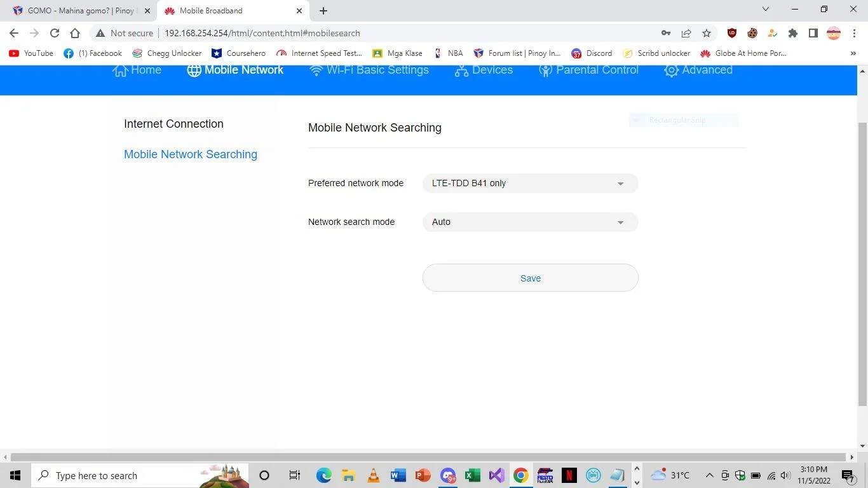Open saved passwords key icon
The height and width of the screenshot is (488, 868).
(x=665, y=33)
